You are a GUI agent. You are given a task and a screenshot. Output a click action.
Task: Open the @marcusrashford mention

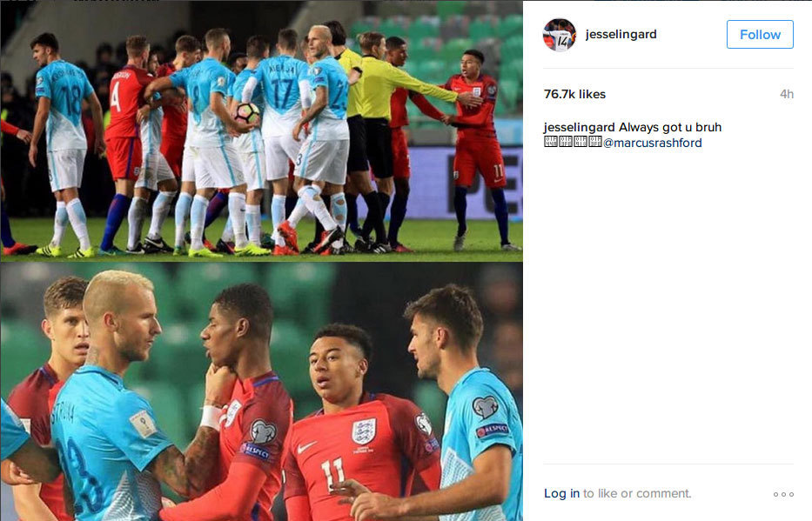(653, 143)
